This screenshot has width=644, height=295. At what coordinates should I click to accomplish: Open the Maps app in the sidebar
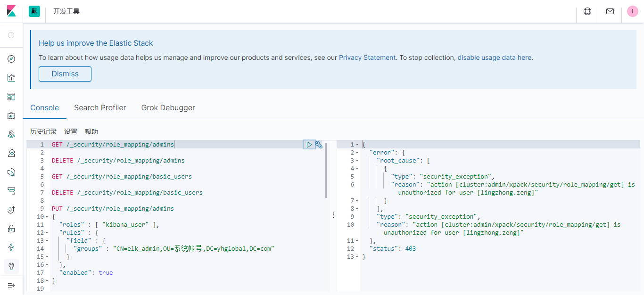pyautogui.click(x=11, y=134)
